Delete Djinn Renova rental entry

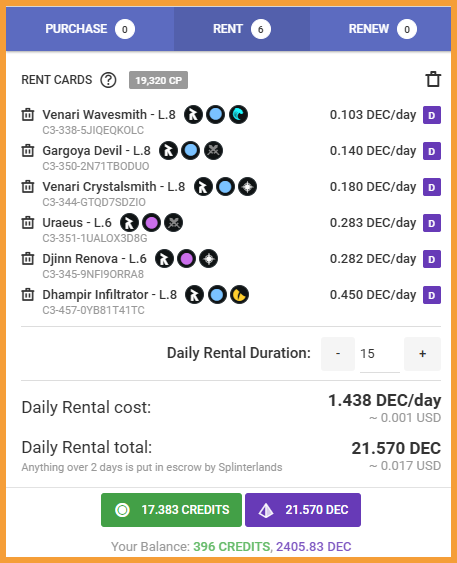(x=28, y=259)
